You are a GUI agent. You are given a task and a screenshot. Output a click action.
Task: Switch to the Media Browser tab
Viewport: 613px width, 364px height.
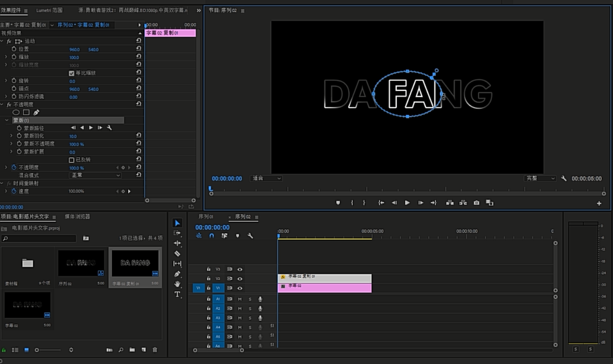[77, 216]
